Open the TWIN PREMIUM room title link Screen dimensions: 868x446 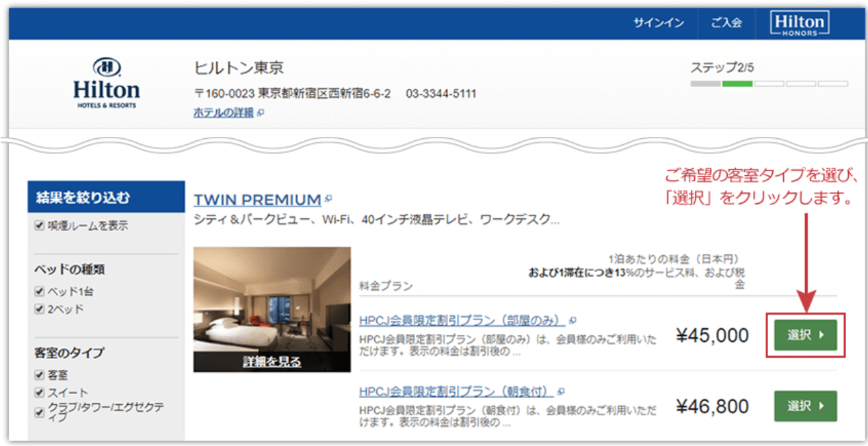click(x=257, y=200)
